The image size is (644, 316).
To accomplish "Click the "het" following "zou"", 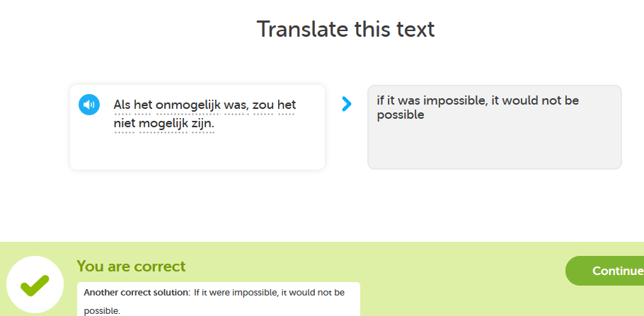I will pyautogui.click(x=287, y=105).
